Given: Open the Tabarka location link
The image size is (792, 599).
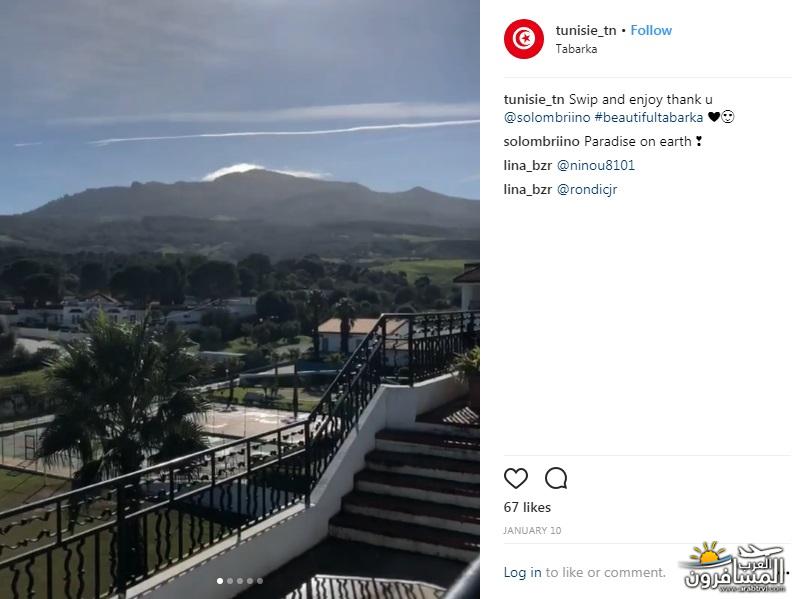Looking at the screenshot, I should point(576,49).
